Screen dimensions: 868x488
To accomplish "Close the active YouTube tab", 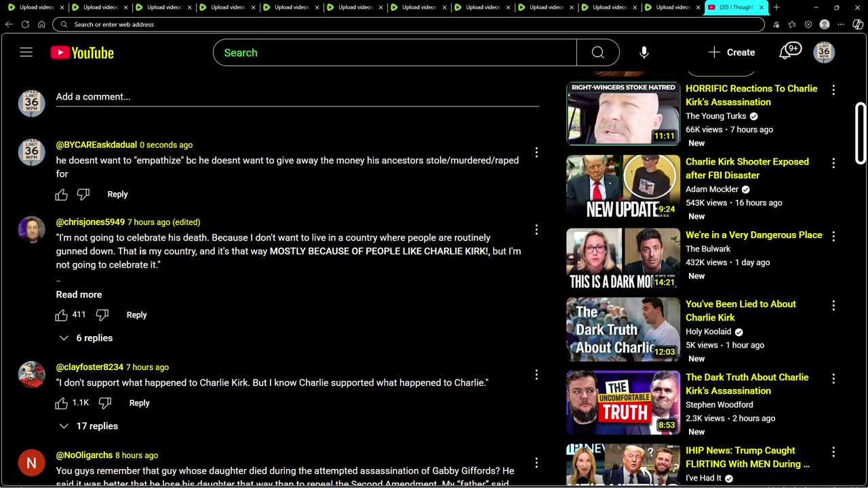I will pos(762,7).
